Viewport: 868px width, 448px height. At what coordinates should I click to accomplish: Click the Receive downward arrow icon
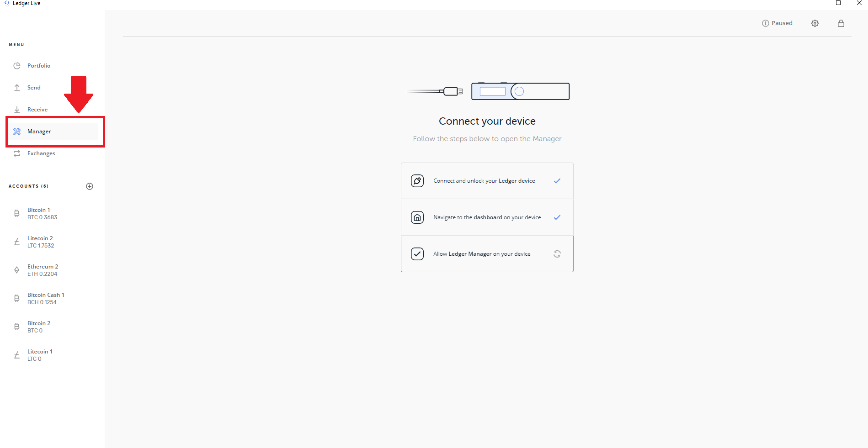(17, 110)
